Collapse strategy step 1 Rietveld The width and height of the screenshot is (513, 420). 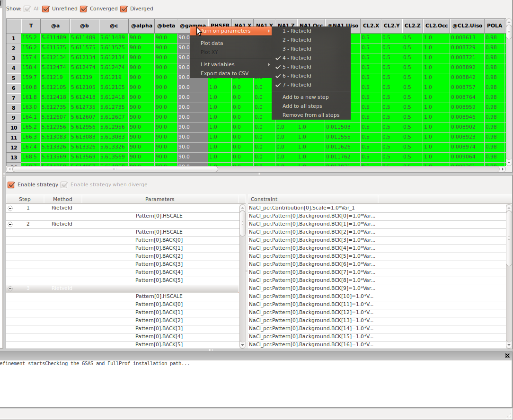[x=10, y=208]
